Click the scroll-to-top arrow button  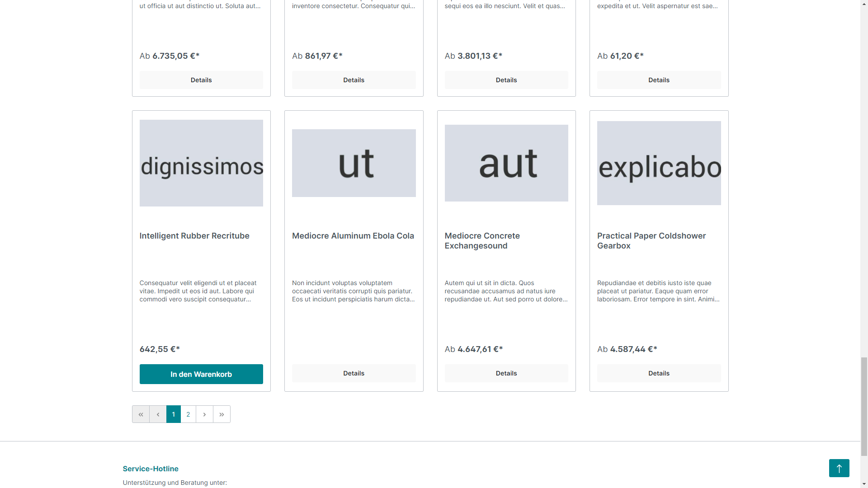(839, 468)
